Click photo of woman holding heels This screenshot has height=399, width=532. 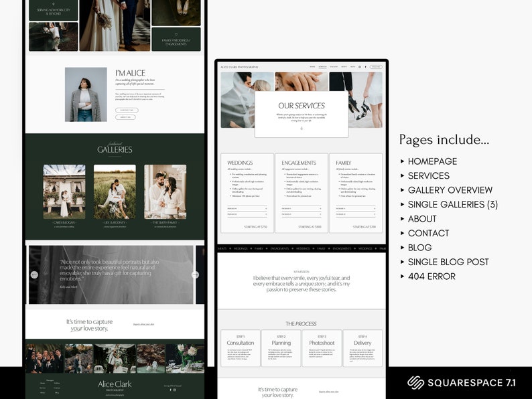coord(365,100)
